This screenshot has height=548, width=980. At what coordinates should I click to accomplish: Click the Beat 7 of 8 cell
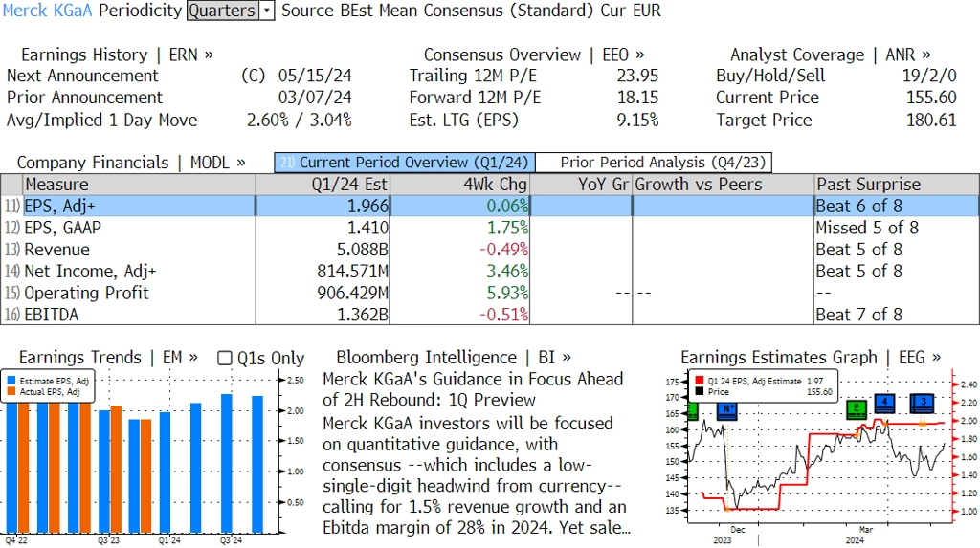point(858,315)
